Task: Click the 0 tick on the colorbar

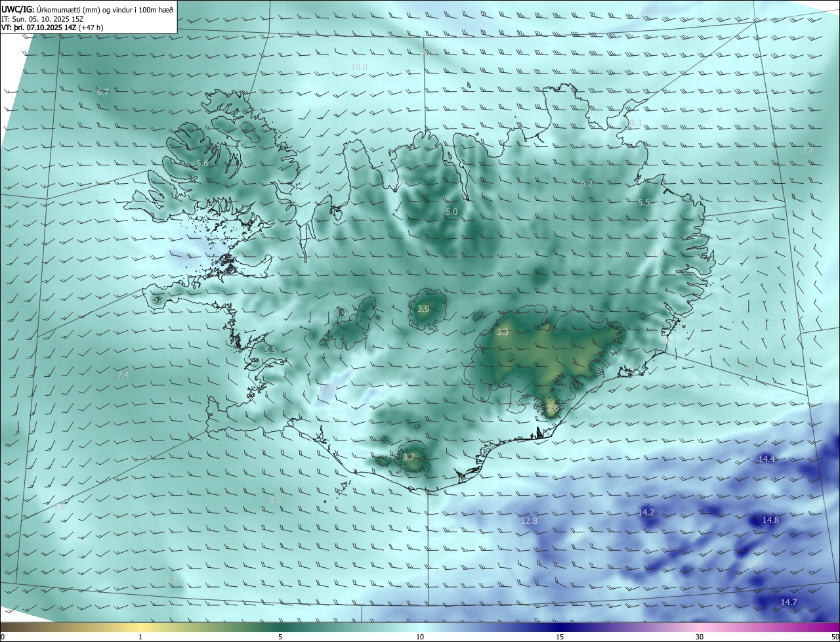Action: point(3,637)
